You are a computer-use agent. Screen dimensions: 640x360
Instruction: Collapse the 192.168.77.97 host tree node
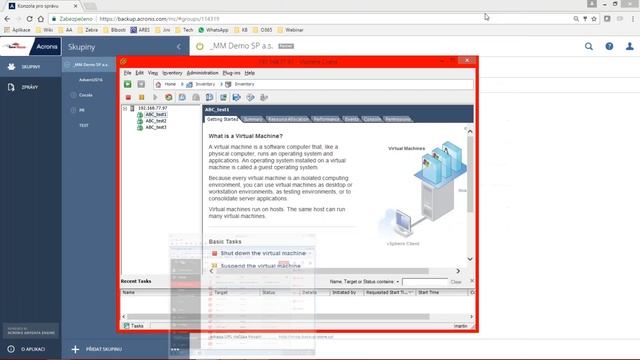tap(125, 109)
